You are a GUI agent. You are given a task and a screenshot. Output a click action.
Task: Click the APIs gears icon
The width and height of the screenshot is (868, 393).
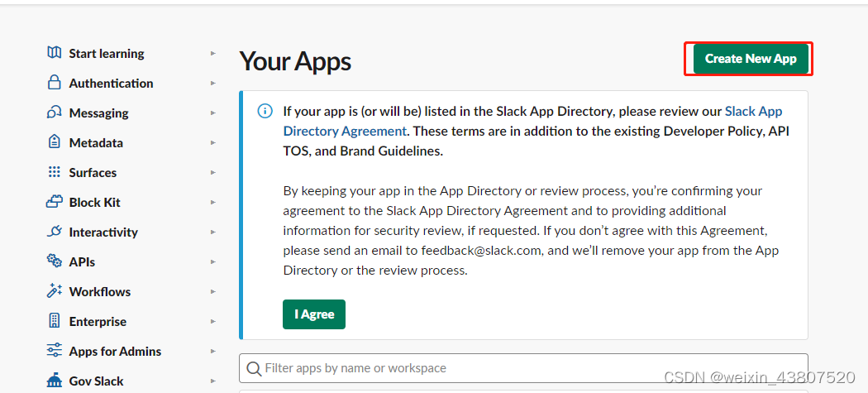(x=55, y=261)
